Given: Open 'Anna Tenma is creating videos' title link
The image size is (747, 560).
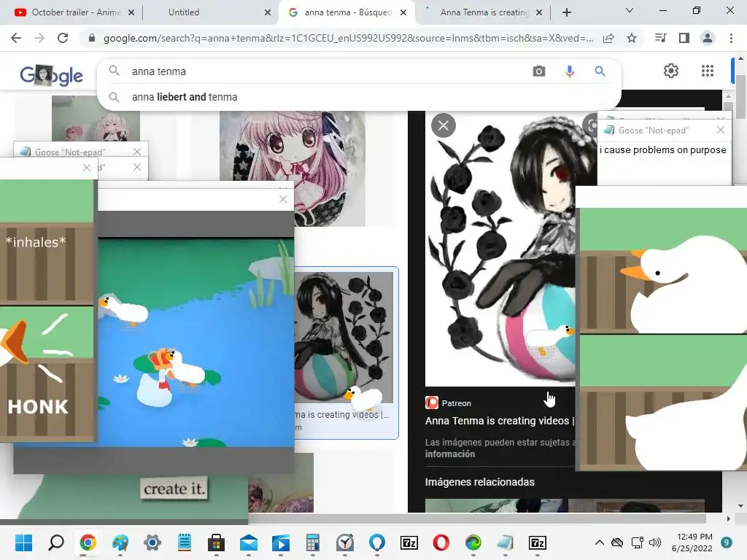Looking at the screenshot, I should point(500,421).
